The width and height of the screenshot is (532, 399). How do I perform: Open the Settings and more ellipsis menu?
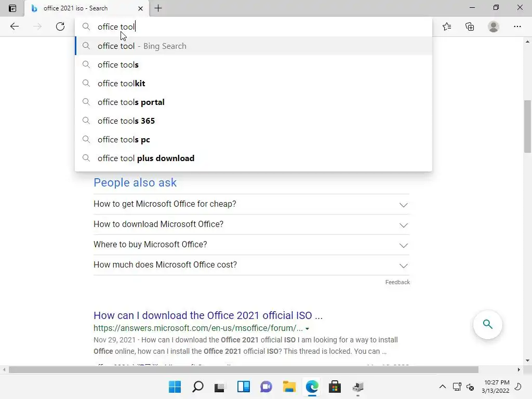(517, 26)
